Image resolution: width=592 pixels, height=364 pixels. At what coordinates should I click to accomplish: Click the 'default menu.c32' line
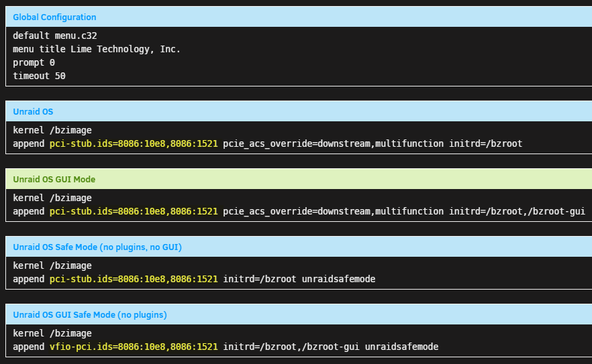pos(55,36)
